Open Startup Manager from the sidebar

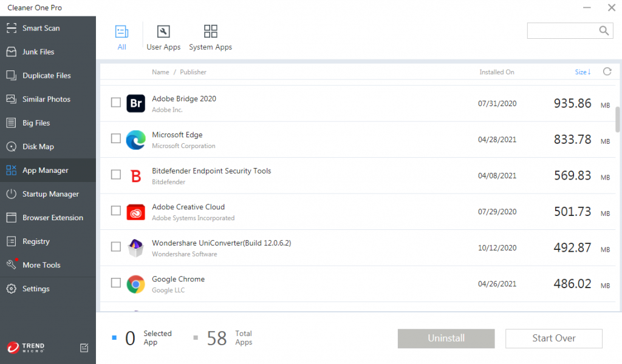pyautogui.click(x=47, y=194)
